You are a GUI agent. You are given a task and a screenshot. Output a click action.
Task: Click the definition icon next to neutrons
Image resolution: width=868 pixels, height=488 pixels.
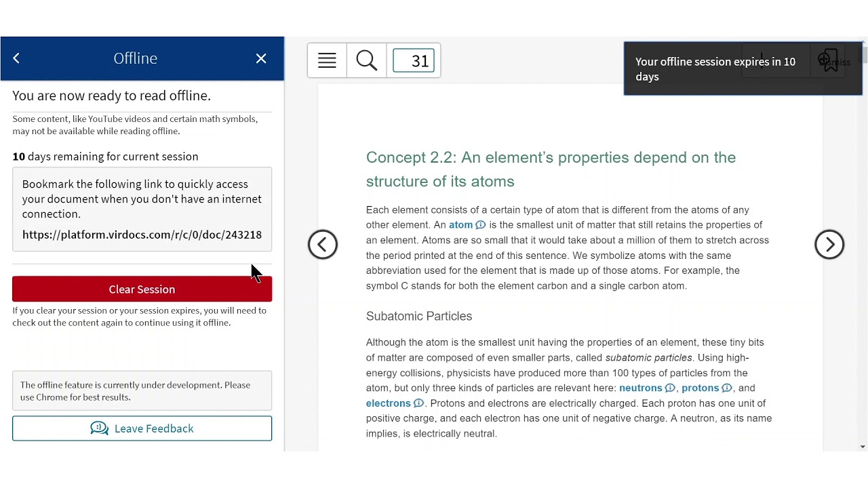click(x=670, y=388)
